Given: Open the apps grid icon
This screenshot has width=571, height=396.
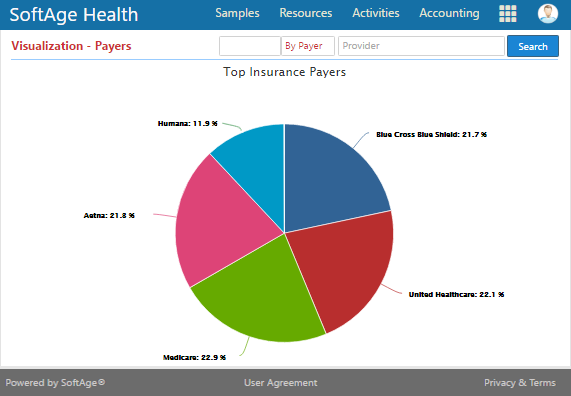Looking at the screenshot, I should point(508,14).
